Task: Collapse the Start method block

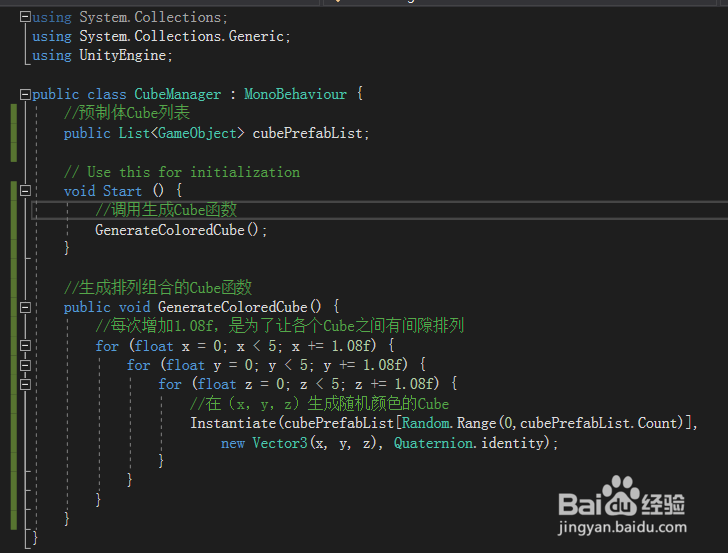Action: point(25,190)
